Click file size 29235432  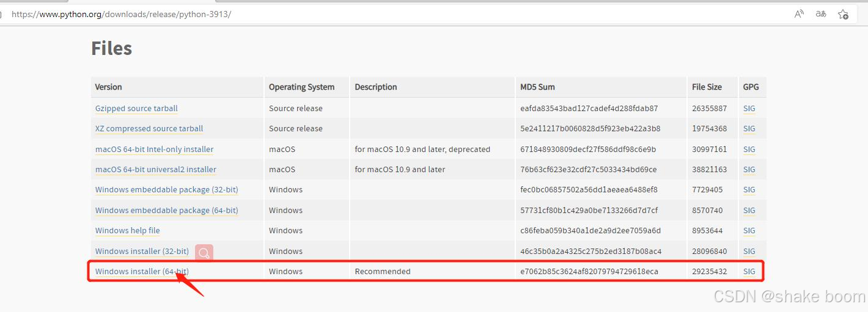[709, 272]
